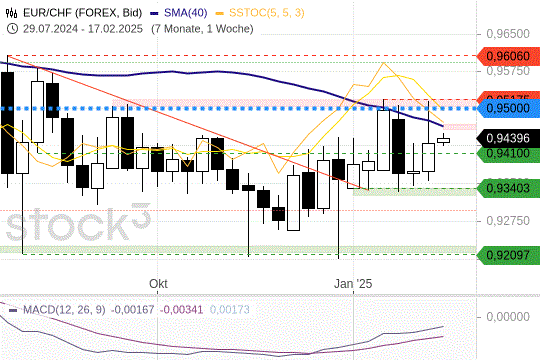Image resolution: width=540 pixels, height=360 pixels.
Task: Select the green 0,93403 support tag
Action: click(508, 188)
